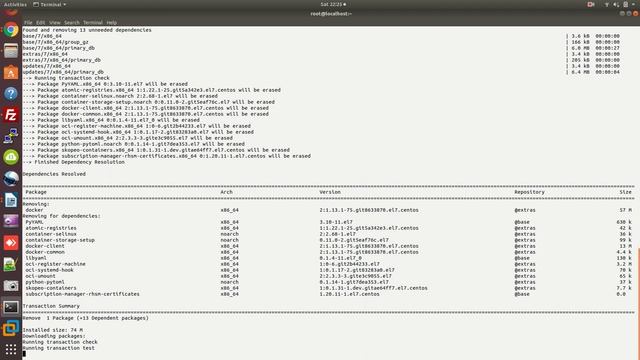640x360 pixels.
Task: Open the Terminal app menu in top bar
Action: pos(49,4)
